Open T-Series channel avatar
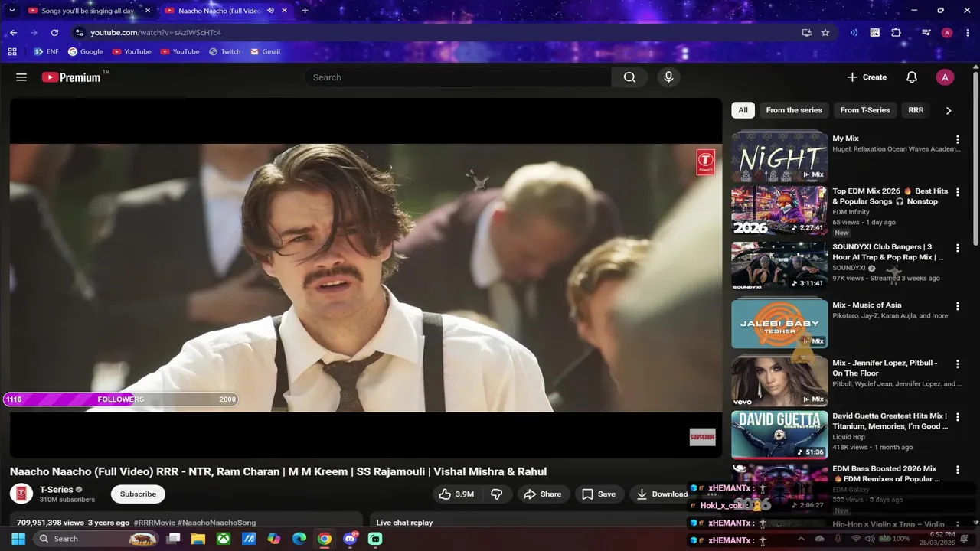This screenshot has width=980, height=551. click(x=21, y=494)
